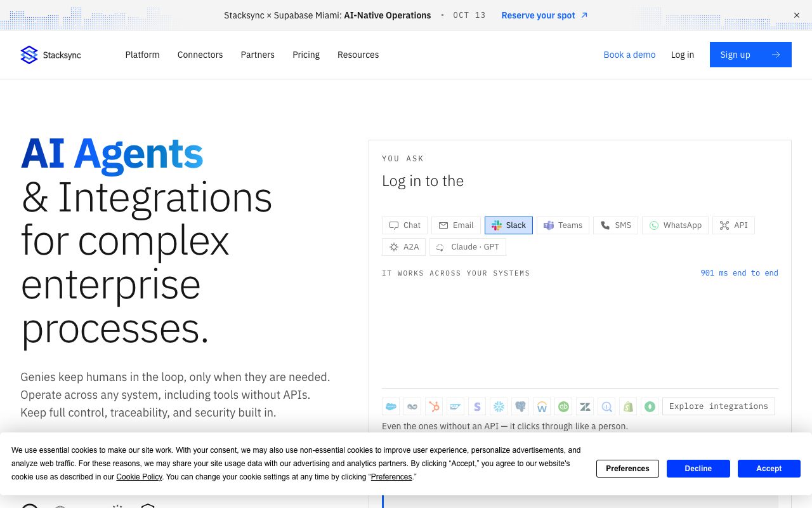
Task: Select the A2A channel chip
Action: pos(404,247)
